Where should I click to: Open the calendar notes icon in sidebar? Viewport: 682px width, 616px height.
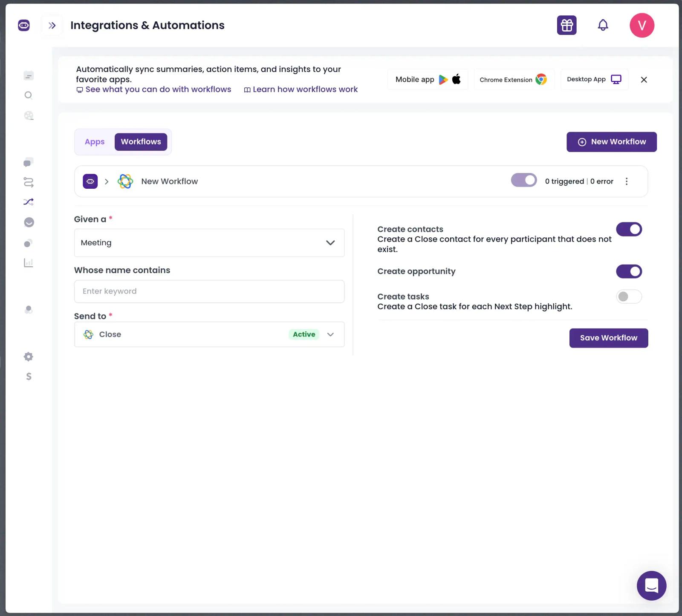point(29,76)
